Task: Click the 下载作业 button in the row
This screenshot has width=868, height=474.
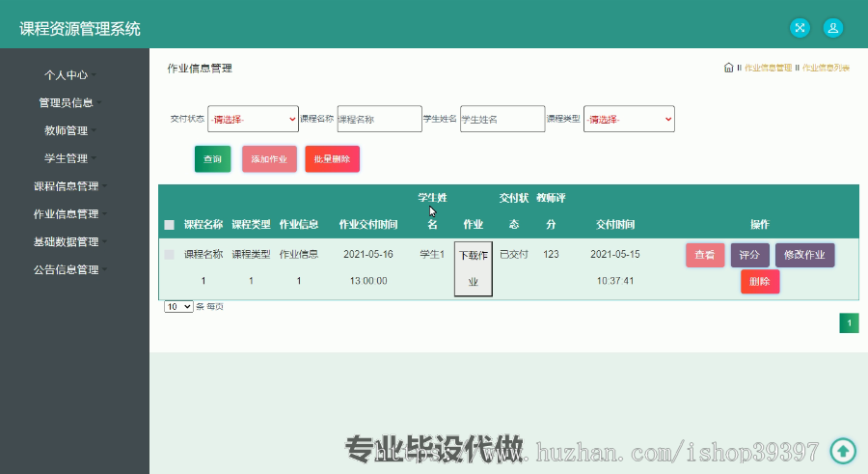Action: [x=474, y=268]
